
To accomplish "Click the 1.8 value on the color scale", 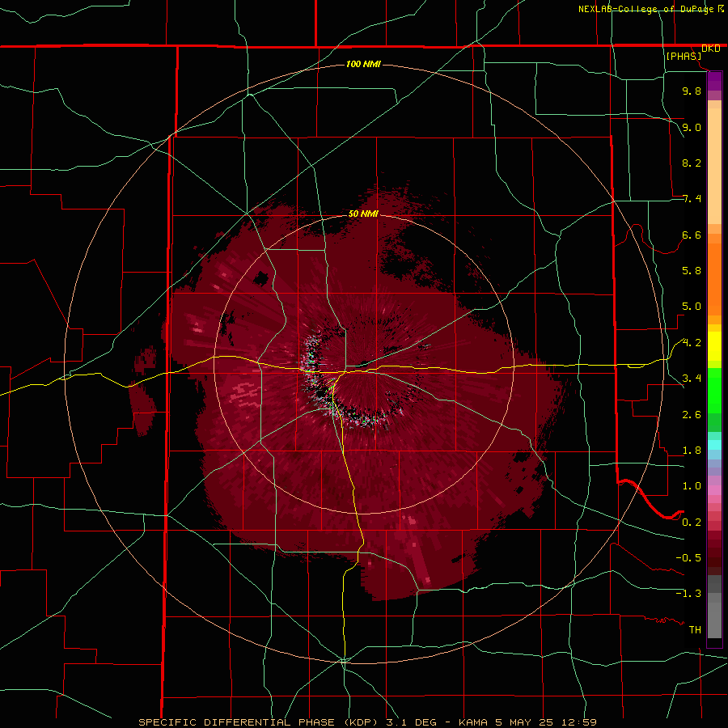I will pos(692,451).
